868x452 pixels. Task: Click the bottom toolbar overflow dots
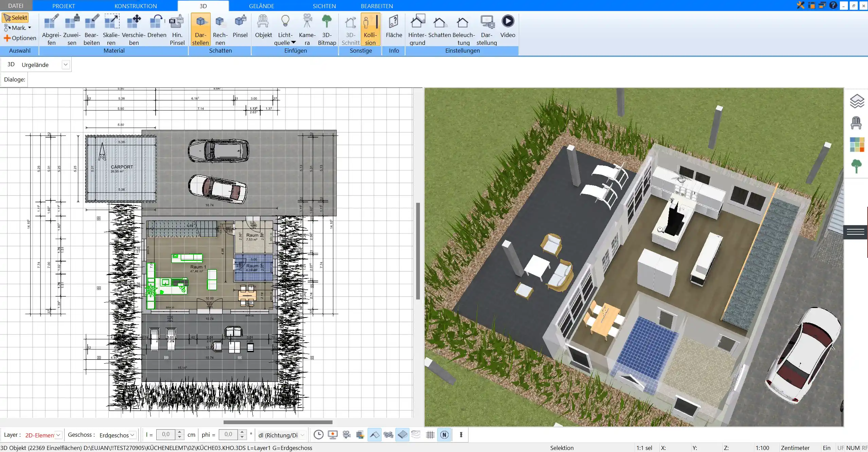pyautogui.click(x=461, y=435)
